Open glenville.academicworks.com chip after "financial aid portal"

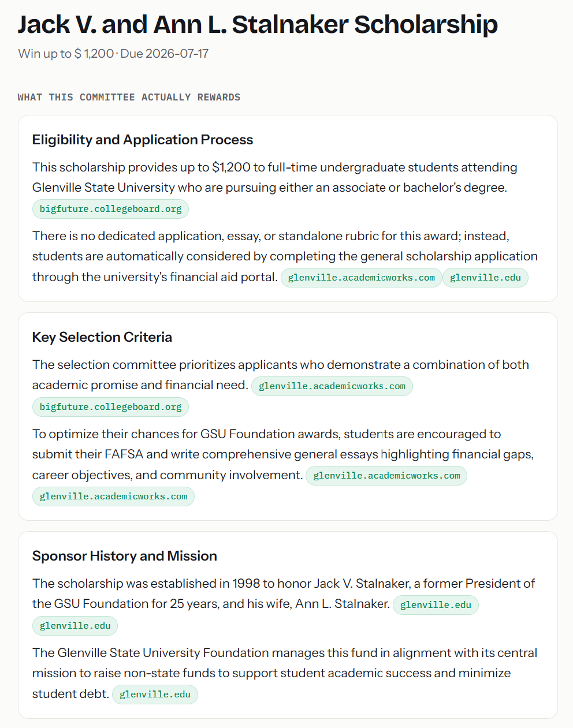[362, 278]
